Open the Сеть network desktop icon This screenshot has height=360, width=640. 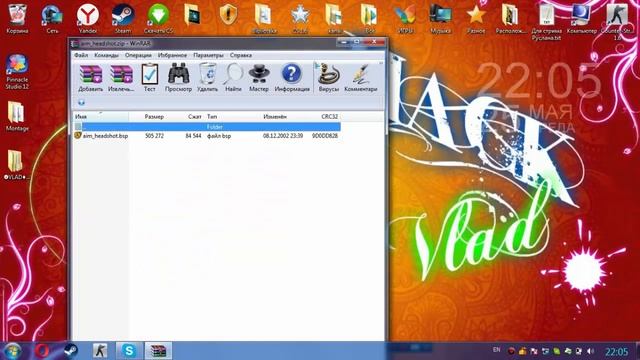[52, 18]
